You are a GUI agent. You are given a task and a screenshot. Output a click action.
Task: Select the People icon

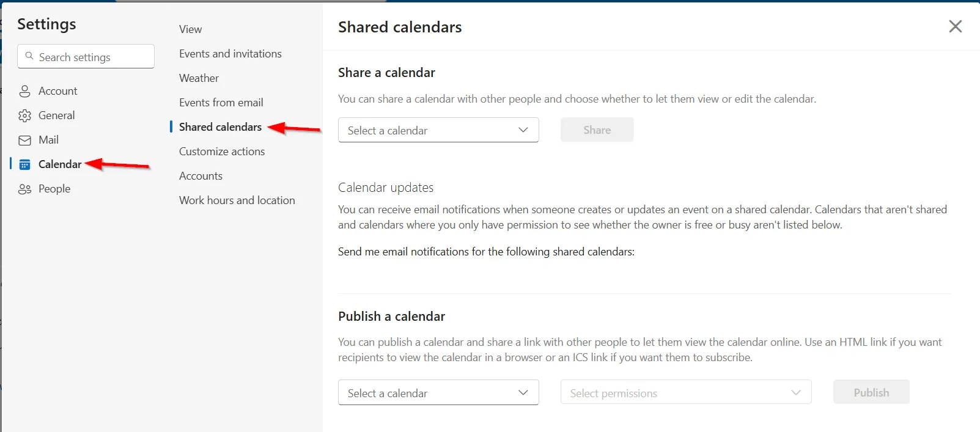25,188
